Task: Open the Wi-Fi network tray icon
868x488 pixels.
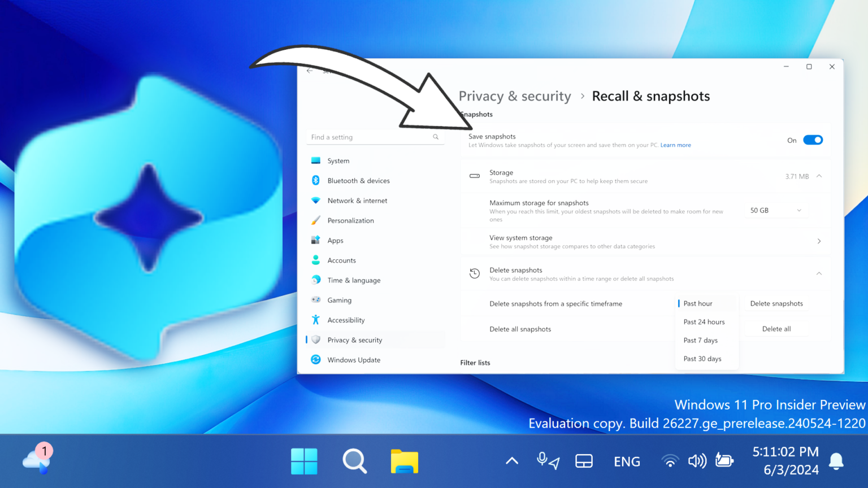Action: pyautogui.click(x=670, y=461)
